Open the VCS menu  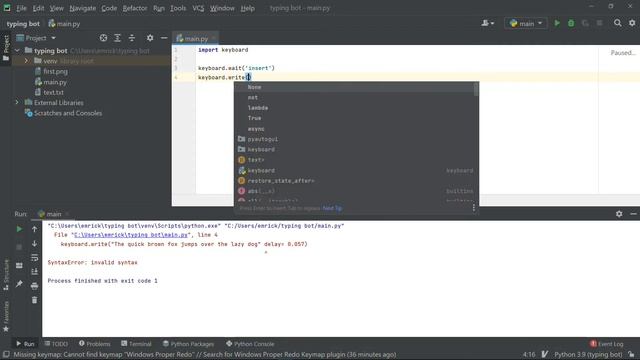(198, 8)
